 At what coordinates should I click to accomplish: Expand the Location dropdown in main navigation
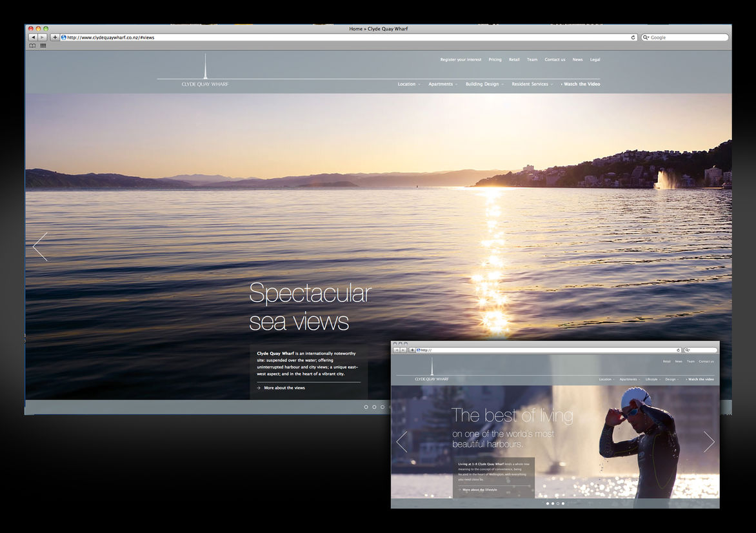[408, 85]
